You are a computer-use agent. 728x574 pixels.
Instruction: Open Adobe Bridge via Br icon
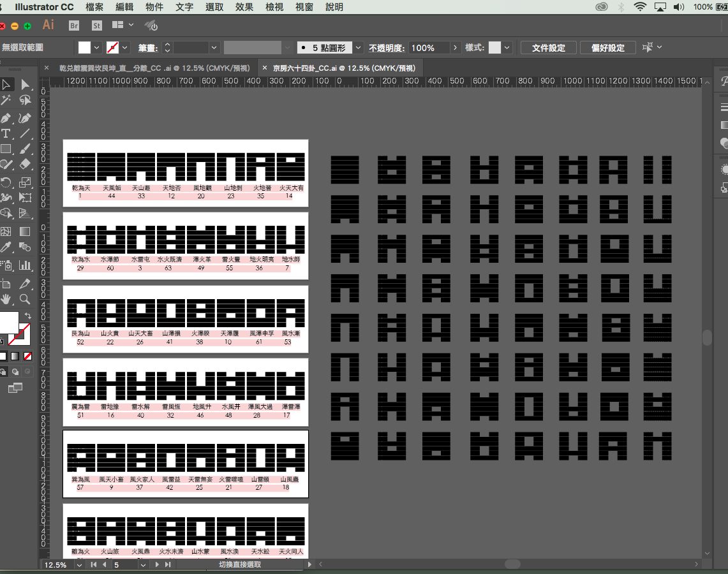point(74,26)
